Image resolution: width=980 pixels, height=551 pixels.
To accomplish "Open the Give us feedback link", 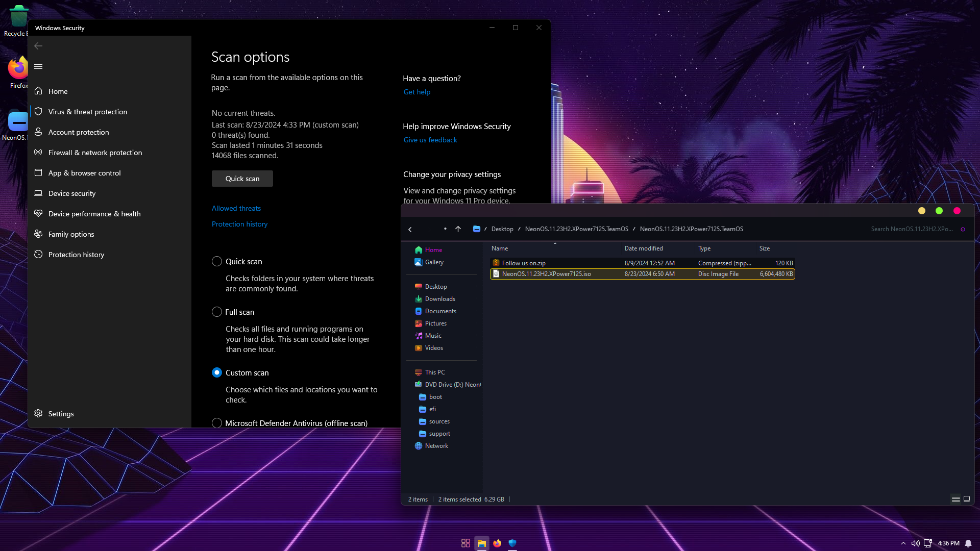I will (x=430, y=140).
